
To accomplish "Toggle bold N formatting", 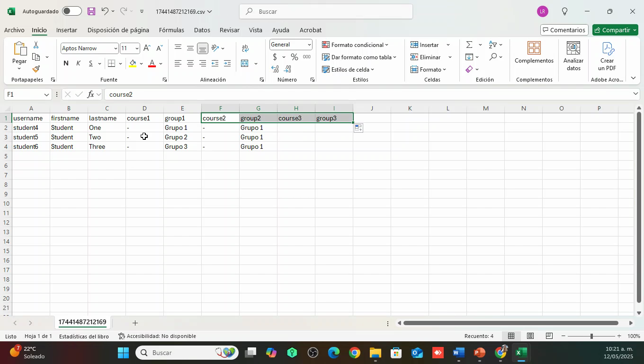I will [66, 64].
